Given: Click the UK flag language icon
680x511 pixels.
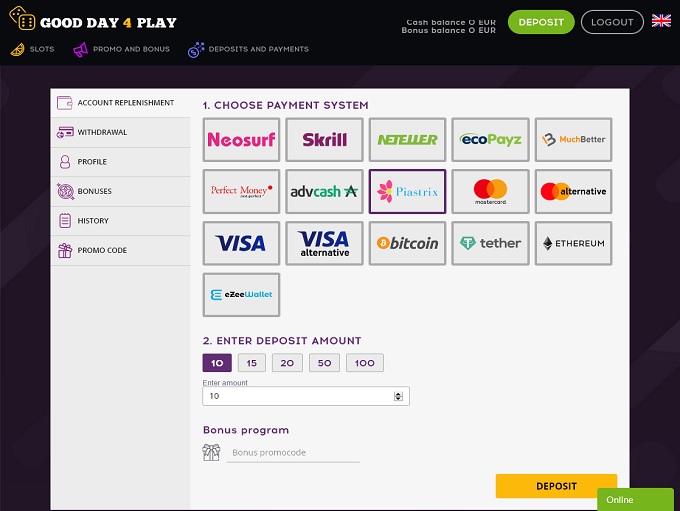Looking at the screenshot, I should coord(661,21).
